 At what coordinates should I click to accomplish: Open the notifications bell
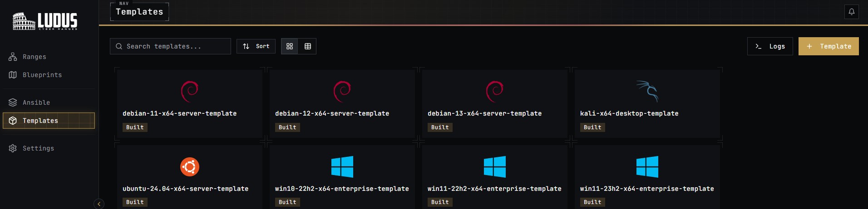pyautogui.click(x=852, y=12)
